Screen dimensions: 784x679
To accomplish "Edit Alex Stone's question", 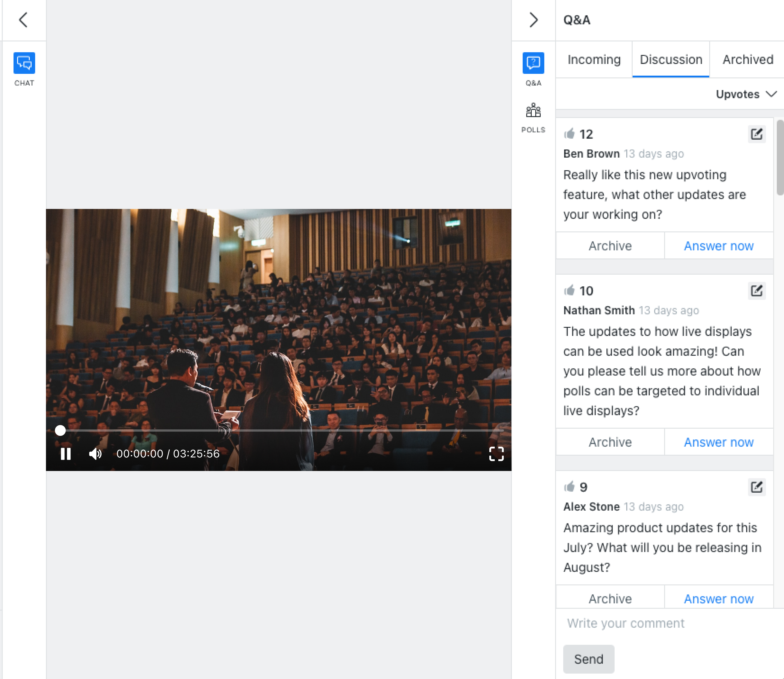I will coord(757,487).
